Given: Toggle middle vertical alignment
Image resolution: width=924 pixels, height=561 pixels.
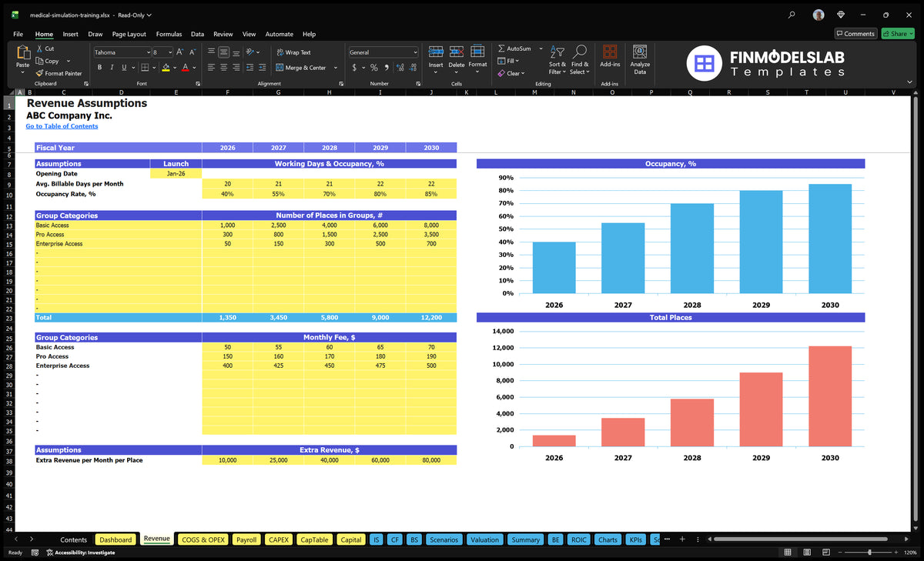Looking at the screenshot, I should click(x=223, y=52).
